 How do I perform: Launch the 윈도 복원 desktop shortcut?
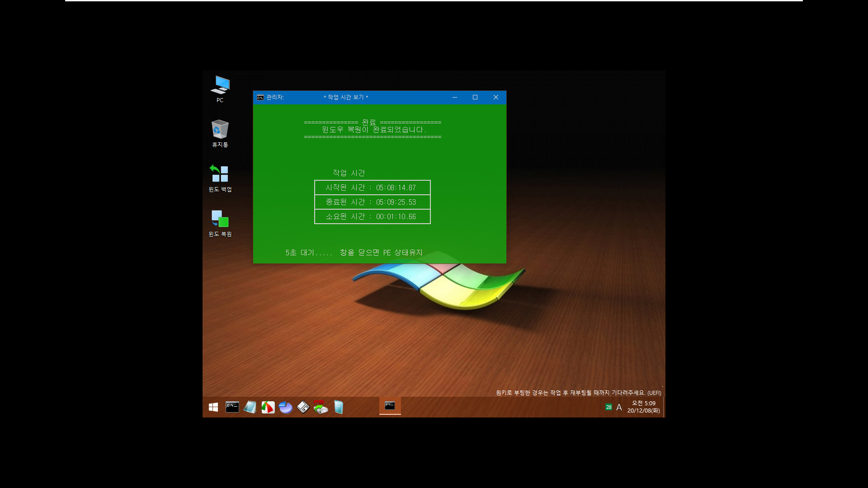click(x=220, y=223)
